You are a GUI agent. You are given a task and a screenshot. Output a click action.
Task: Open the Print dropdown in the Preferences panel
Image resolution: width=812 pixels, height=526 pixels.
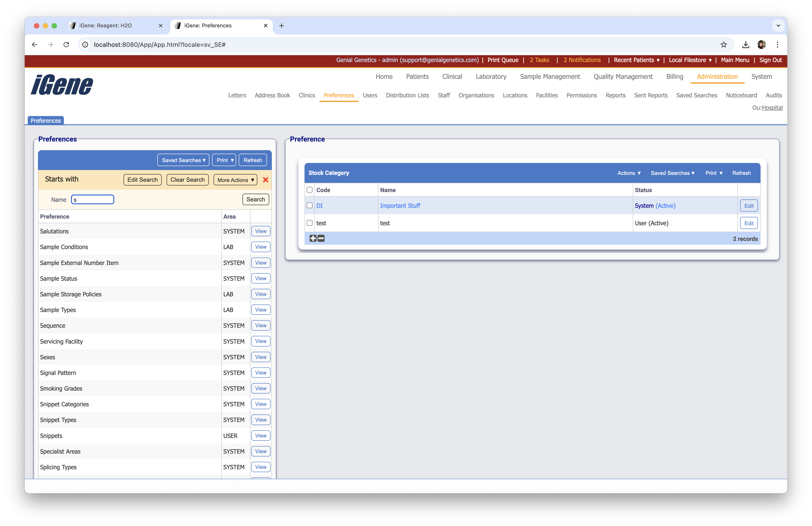coord(224,160)
